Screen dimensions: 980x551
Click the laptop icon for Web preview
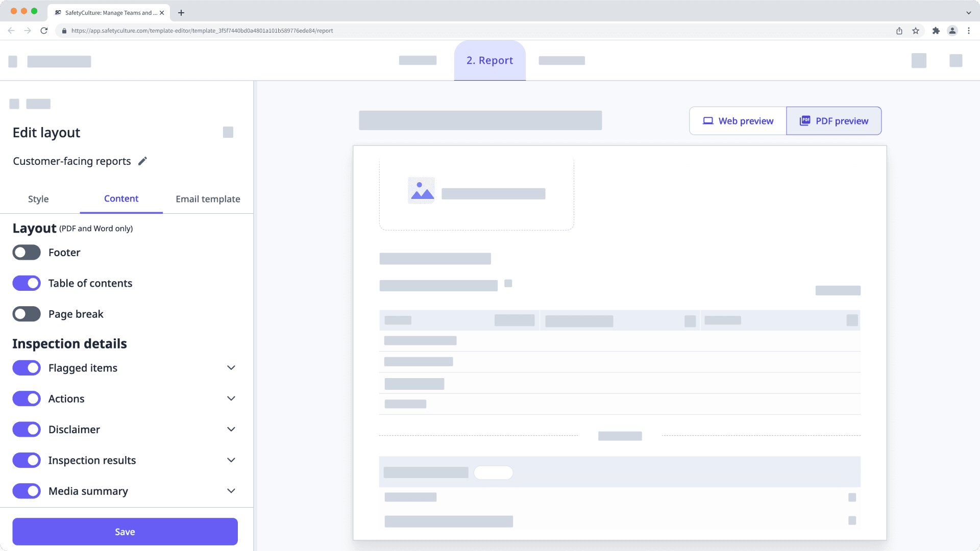coord(707,120)
